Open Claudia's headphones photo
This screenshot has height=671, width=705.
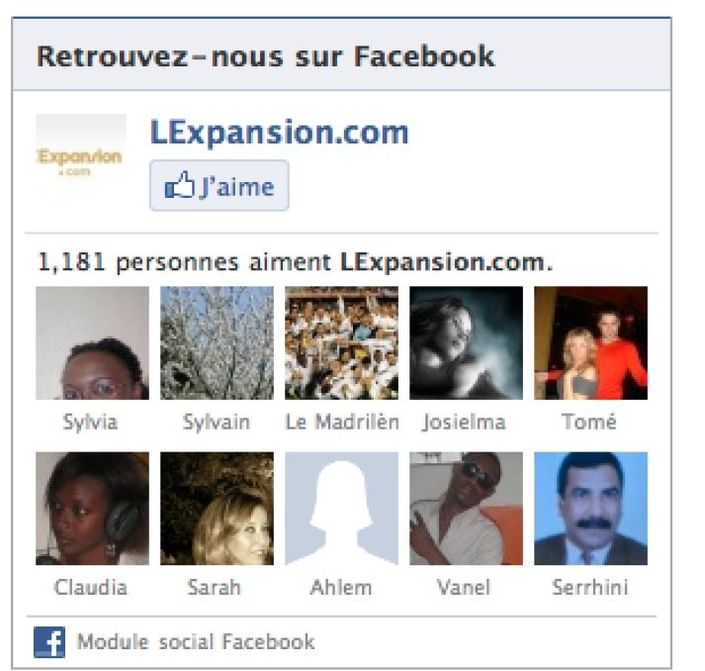[92, 509]
